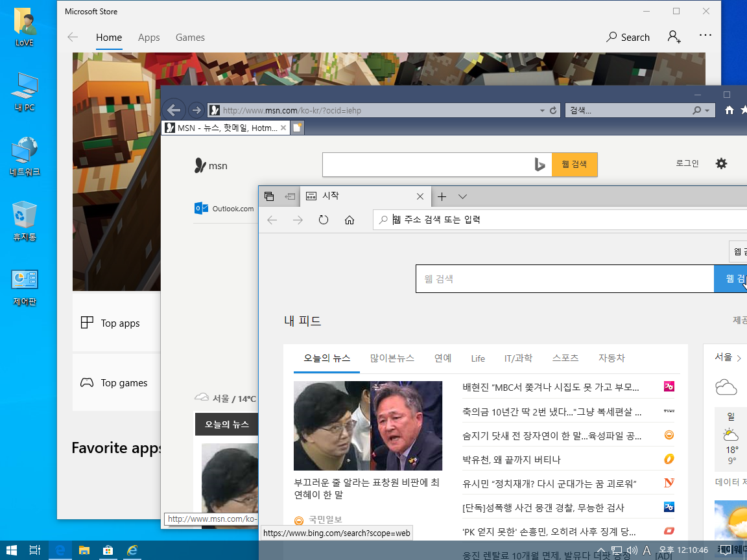Image resolution: width=747 pixels, height=560 pixels.
Task: Select the 연예 feed tab
Action: [443, 358]
